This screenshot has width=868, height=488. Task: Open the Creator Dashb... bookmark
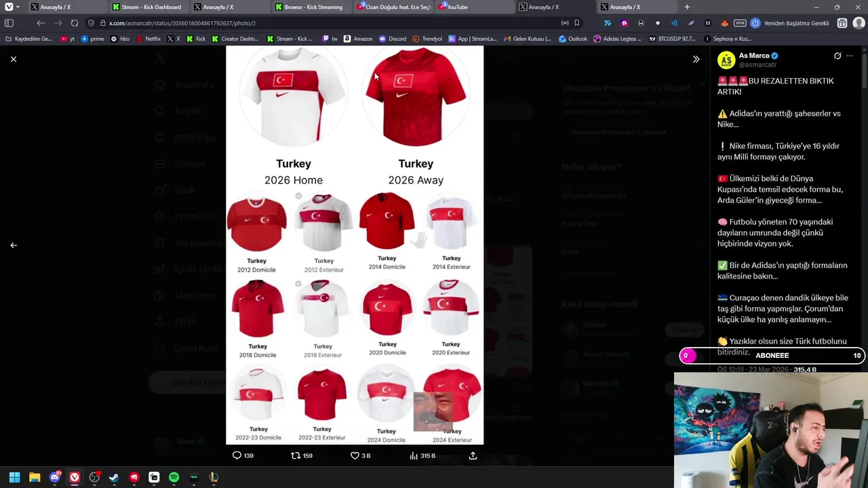click(x=235, y=39)
